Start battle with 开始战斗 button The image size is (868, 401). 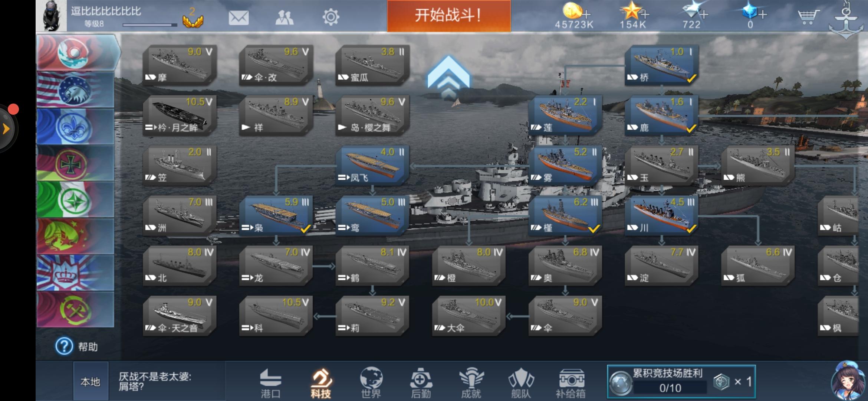click(449, 16)
